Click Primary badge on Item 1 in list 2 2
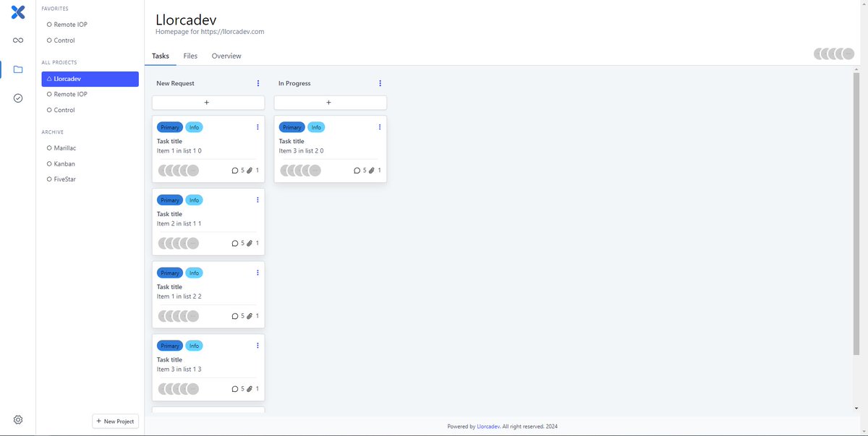The height and width of the screenshot is (436, 868). coord(170,273)
